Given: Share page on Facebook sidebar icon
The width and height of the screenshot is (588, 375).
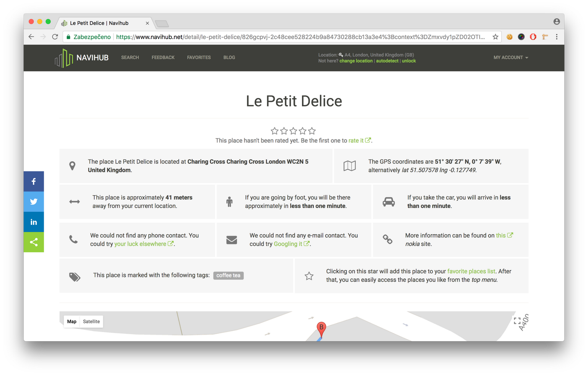Looking at the screenshot, I should 34,181.
